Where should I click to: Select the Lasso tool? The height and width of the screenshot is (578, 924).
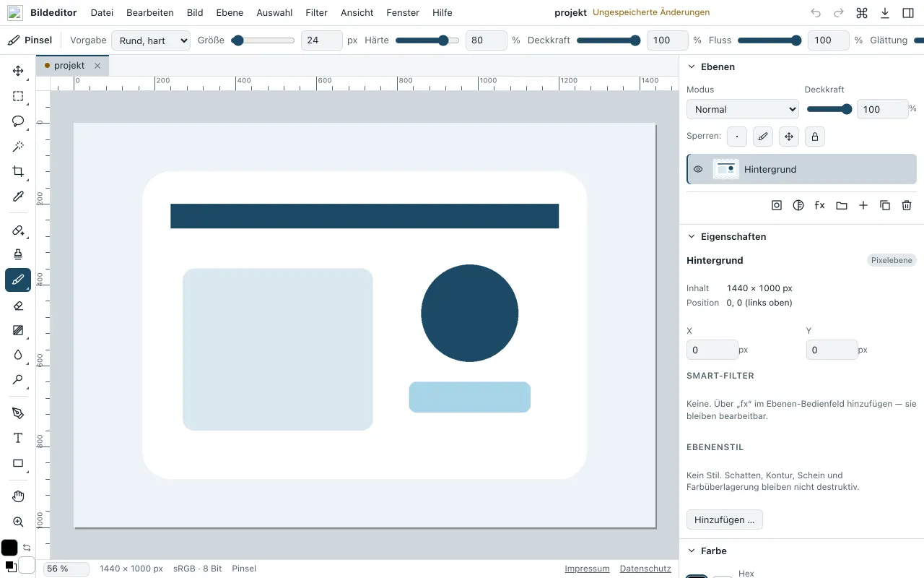[x=18, y=121]
